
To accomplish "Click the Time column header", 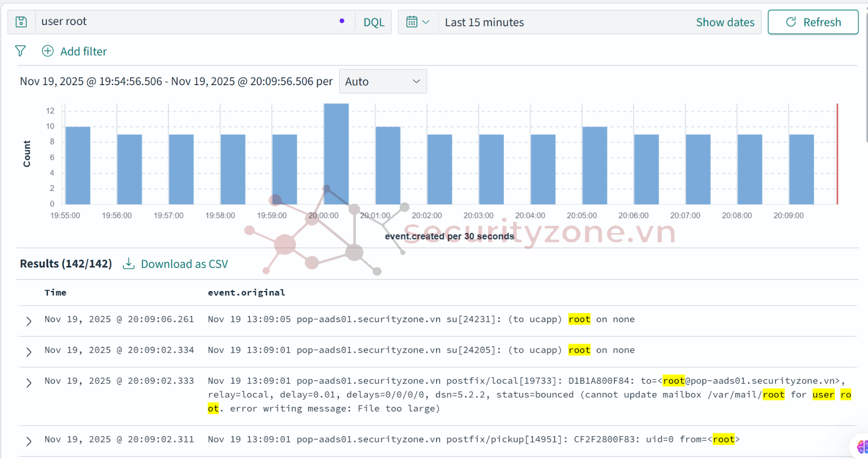I will [x=55, y=293].
